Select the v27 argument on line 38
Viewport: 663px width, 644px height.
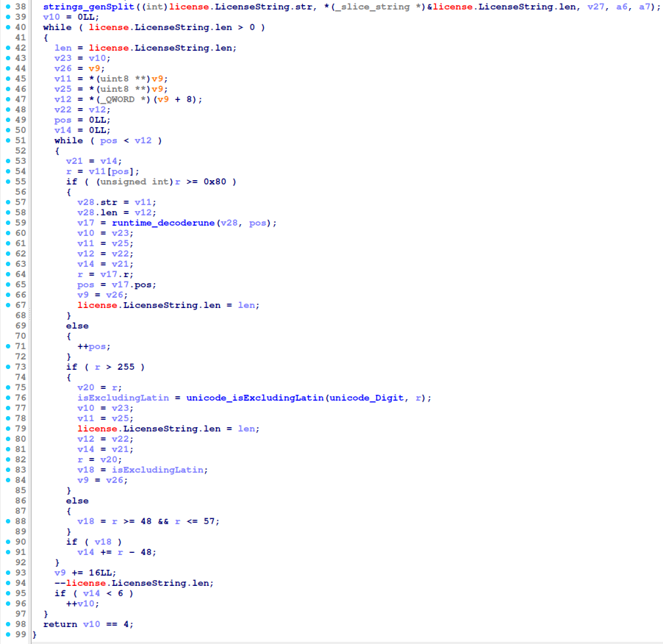click(x=596, y=7)
